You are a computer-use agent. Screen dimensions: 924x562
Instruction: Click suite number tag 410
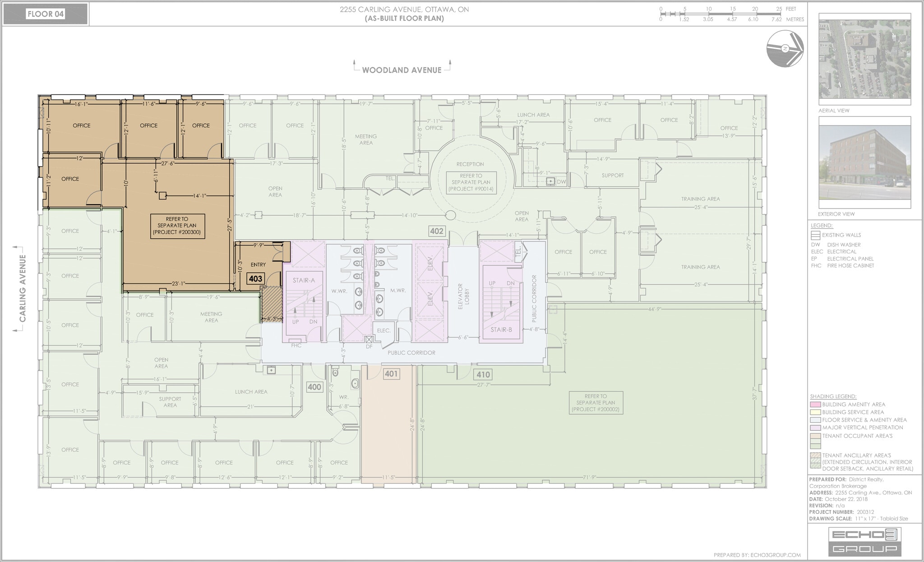pos(483,374)
